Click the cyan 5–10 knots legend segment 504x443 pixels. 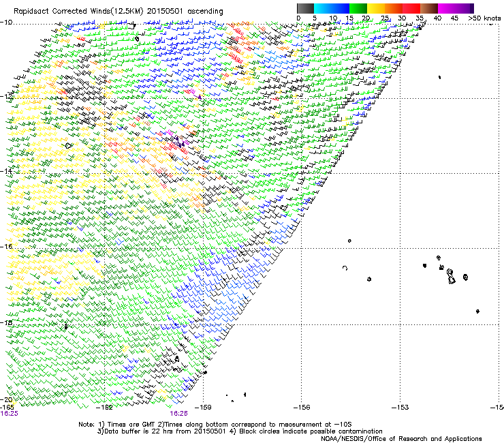(x=323, y=8)
